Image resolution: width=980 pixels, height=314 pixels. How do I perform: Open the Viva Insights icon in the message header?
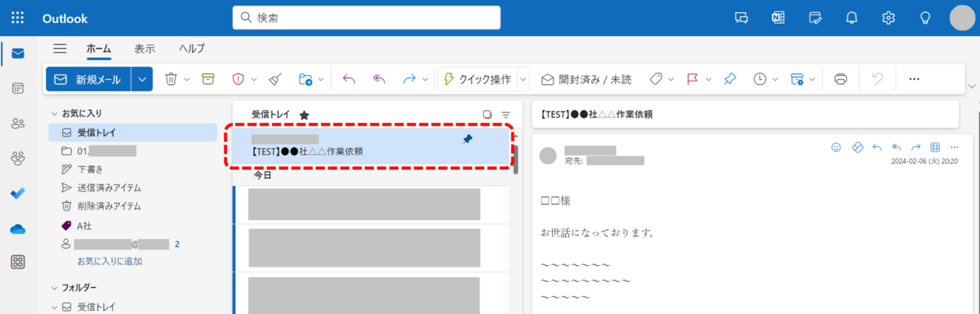pos(857,148)
